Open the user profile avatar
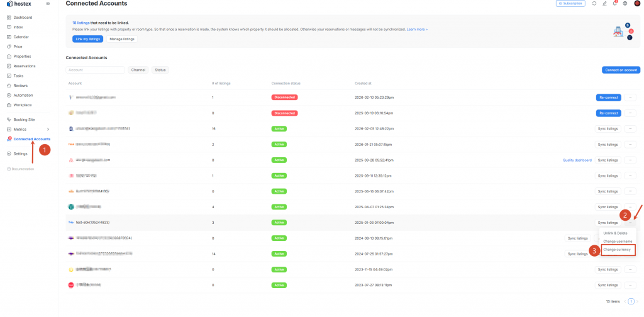Image resolution: width=644 pixels, height=317 pixels. point(636,4)
